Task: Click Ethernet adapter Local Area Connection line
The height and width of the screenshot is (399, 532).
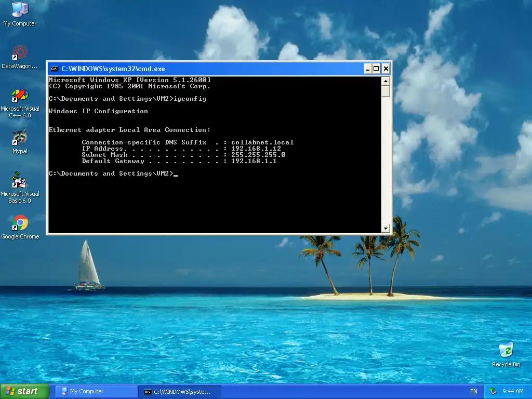Action: pyautogui.click(x=129, y=130)
